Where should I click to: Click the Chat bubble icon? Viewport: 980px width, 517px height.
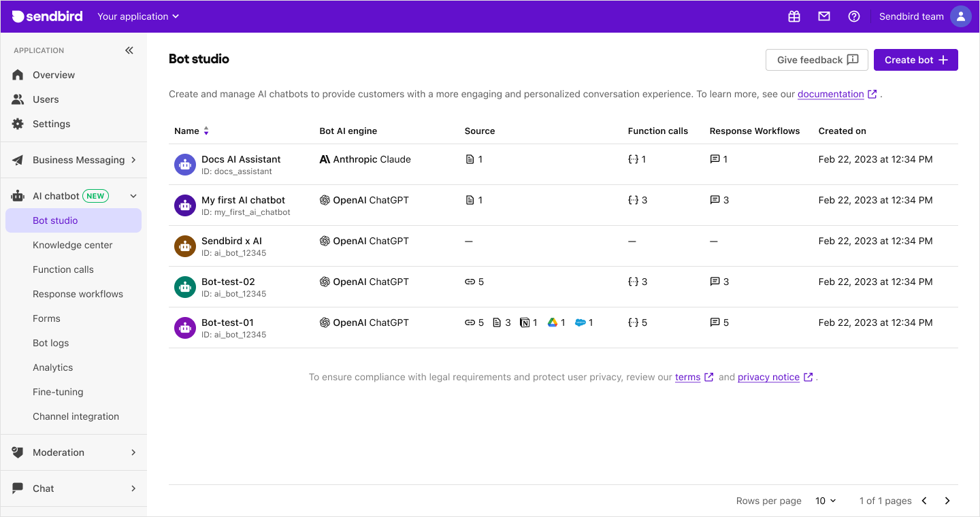[x=18, y=488]
